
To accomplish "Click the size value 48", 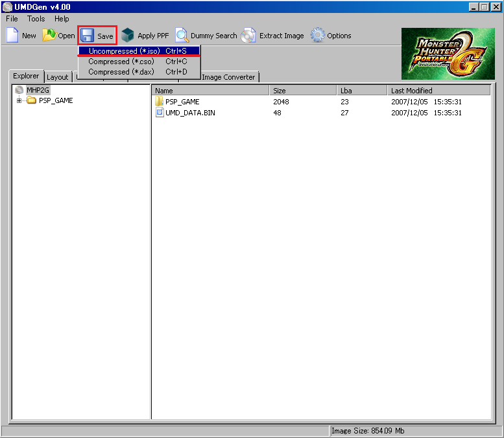I will click(x=277, y=113).
